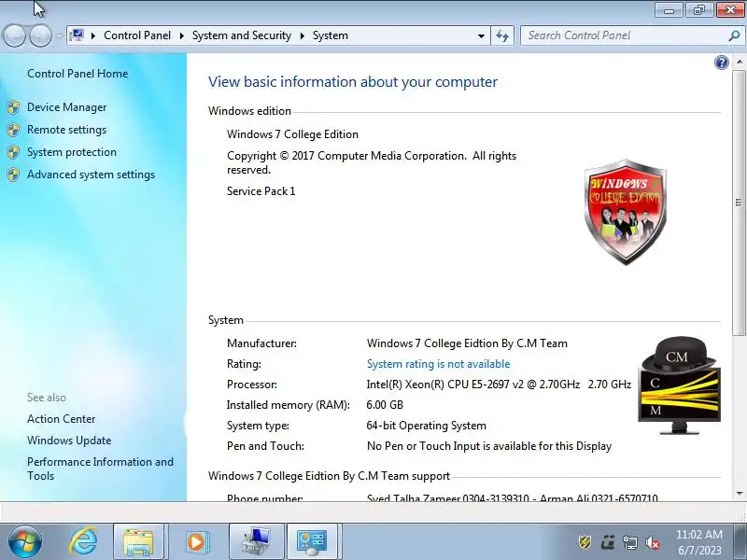Refresh the address bar location
This screenshot has width=747, height=560.
pos(502,35)
